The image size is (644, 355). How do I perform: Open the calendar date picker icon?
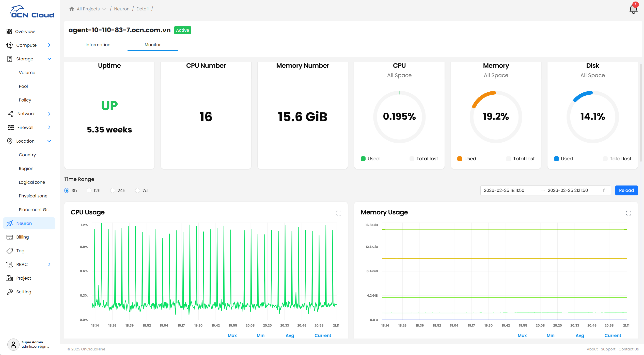click(605, 191)
